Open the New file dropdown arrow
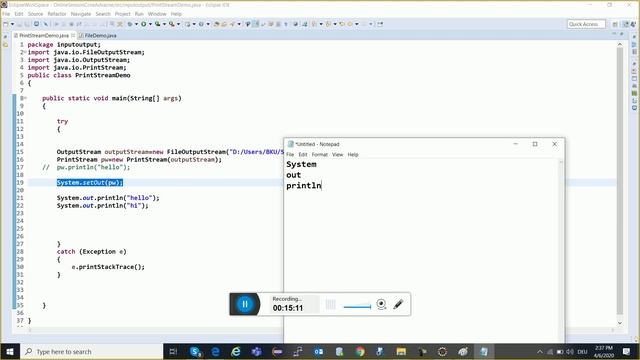This screenshot has width=640, height=360. 12,24
